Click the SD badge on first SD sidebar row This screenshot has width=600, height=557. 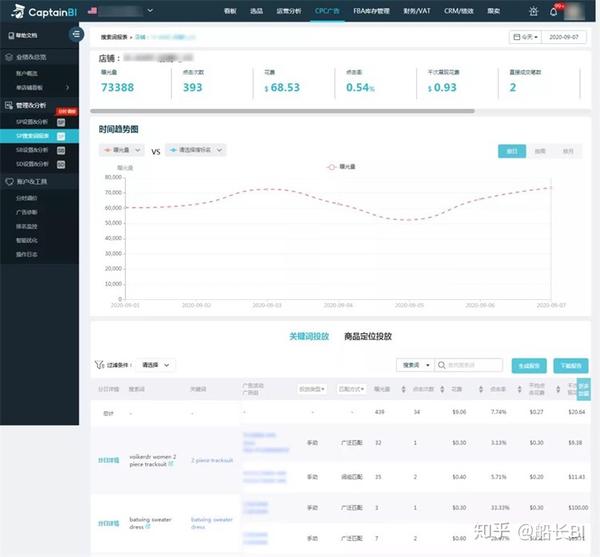61,150
